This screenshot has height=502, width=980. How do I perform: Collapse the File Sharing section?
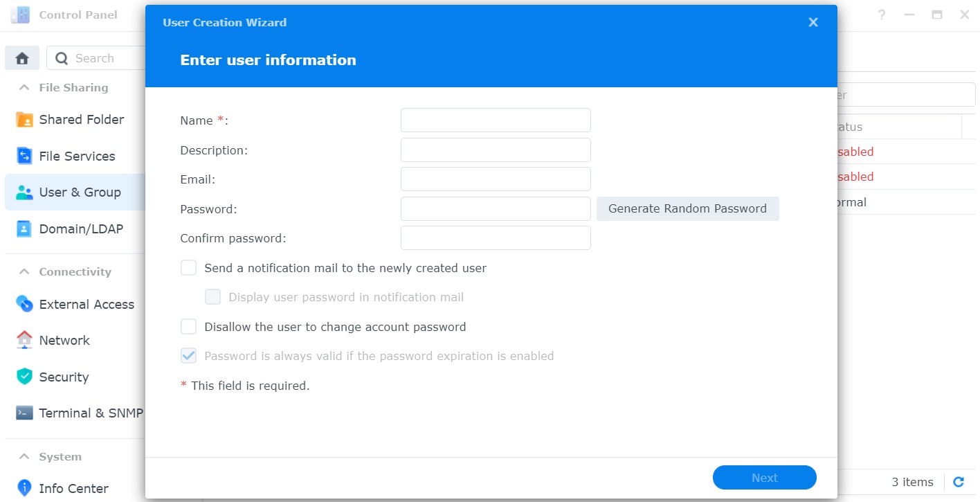(24, 87)
